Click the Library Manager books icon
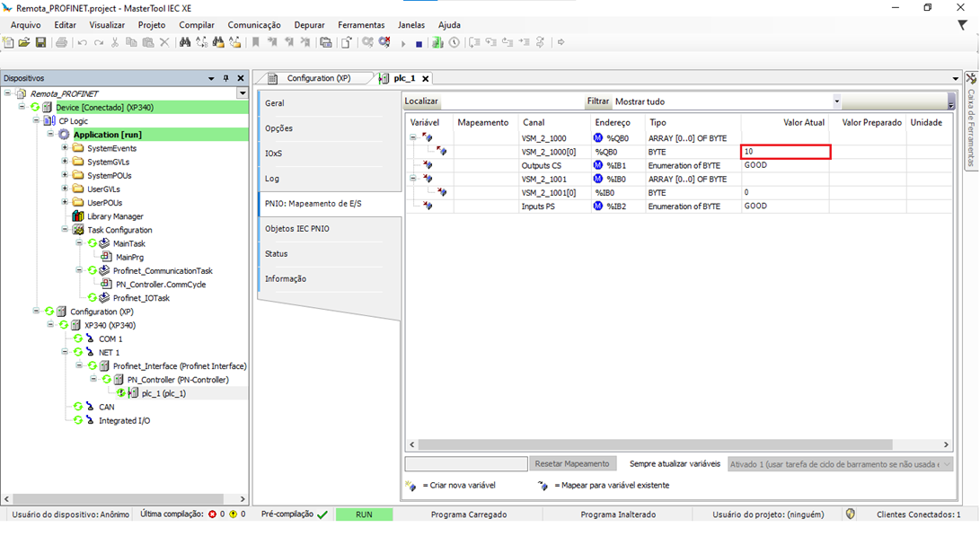Screen dimensions: 980x536 (78, 216)
